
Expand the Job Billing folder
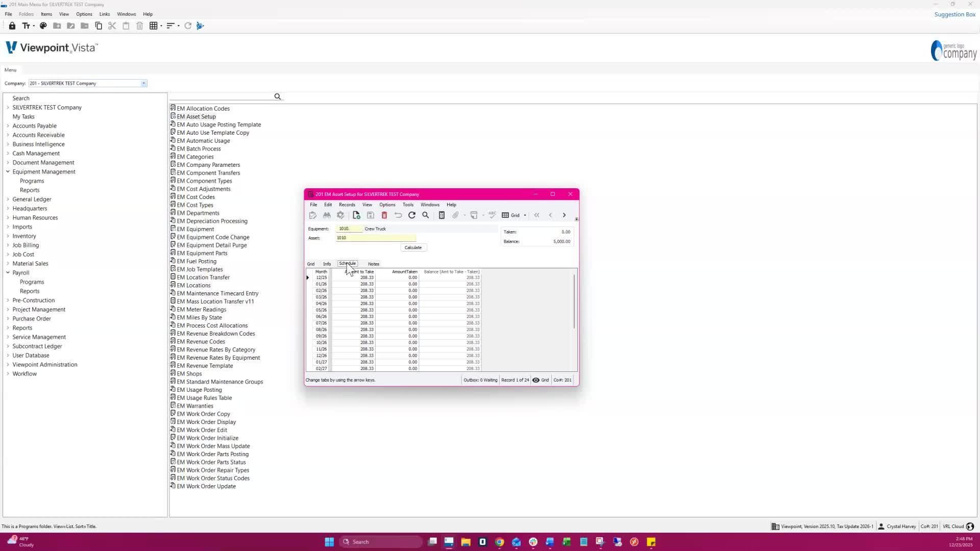(8, 245)
